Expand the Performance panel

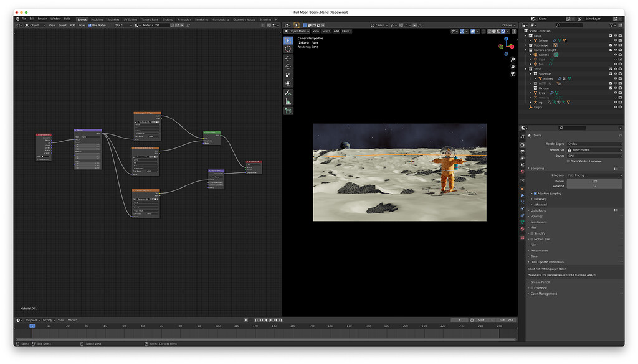(x=539, y=251)
